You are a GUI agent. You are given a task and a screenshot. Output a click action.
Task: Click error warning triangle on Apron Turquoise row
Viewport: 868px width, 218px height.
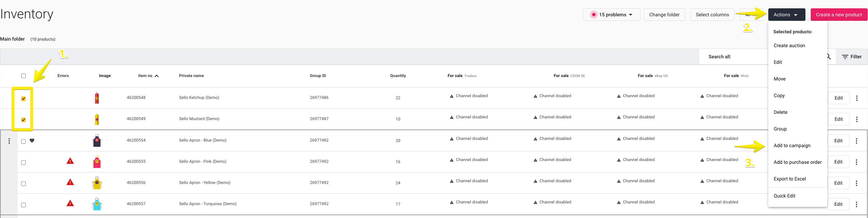[x=70, y=203]
